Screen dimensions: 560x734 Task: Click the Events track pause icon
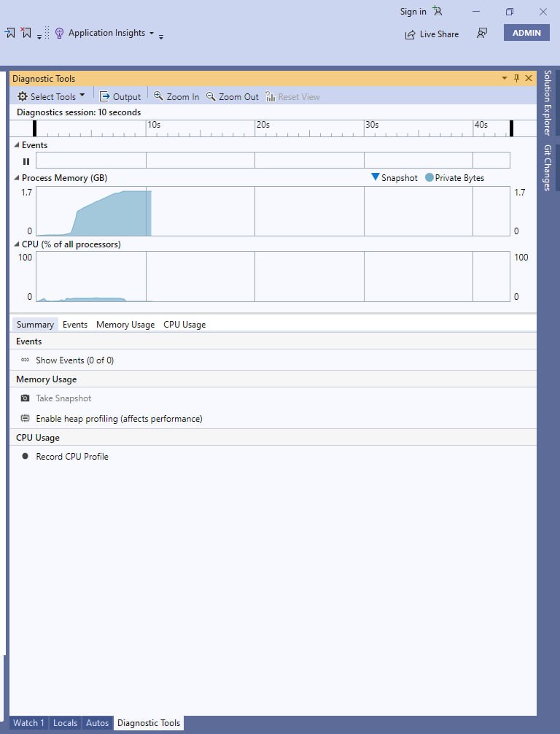click(x=26, y=161)
